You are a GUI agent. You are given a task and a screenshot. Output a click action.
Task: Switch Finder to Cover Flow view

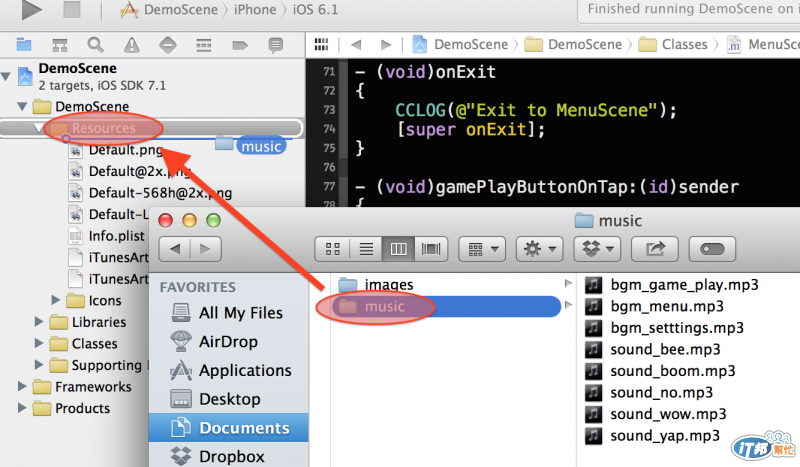pyautogui.click(x=431, y=249)
